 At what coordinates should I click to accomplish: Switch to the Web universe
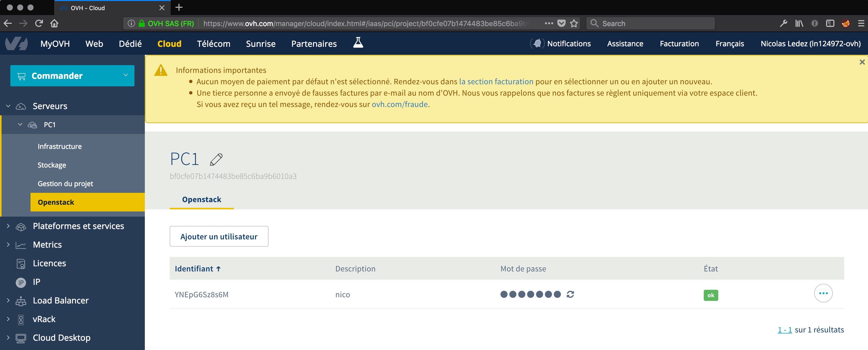tap(94, 44)
